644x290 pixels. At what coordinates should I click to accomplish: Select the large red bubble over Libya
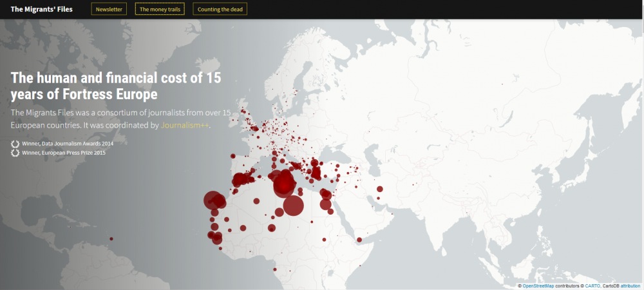pyautogui.click(x=293, y=206)
